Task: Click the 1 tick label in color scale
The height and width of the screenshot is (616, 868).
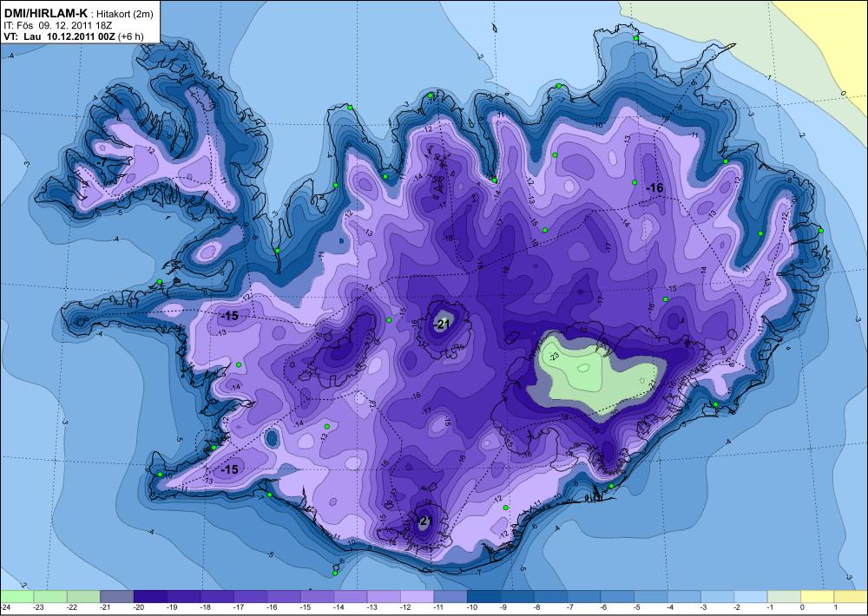Action: pos(838,607)
